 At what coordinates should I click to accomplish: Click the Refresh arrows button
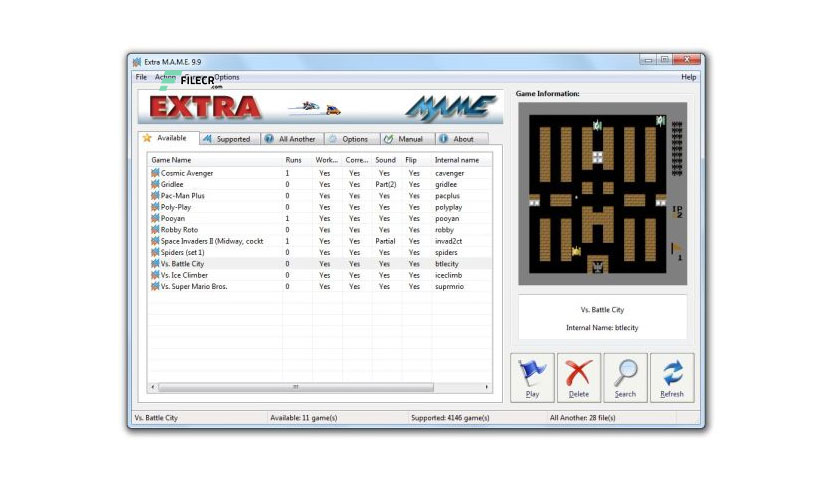tap(672, 377)
